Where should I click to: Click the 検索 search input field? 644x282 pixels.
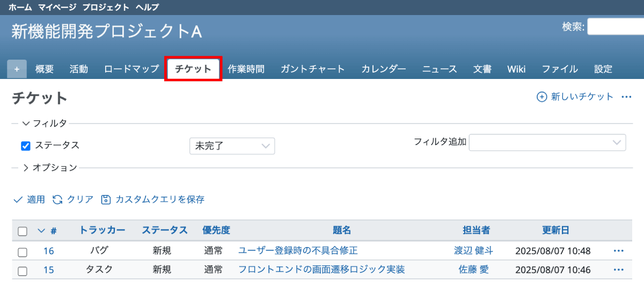coord(615,26)
